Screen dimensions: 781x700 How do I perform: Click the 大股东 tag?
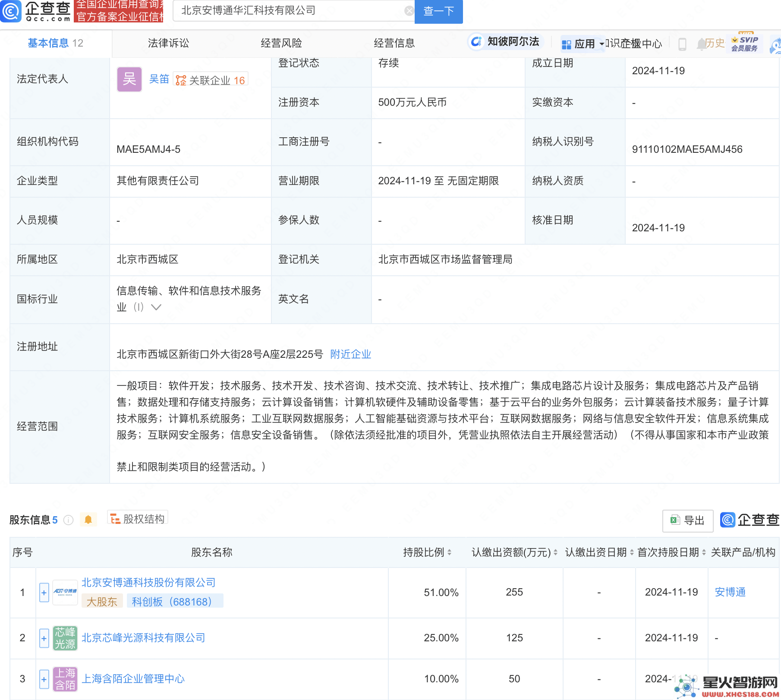click(102, 602)
